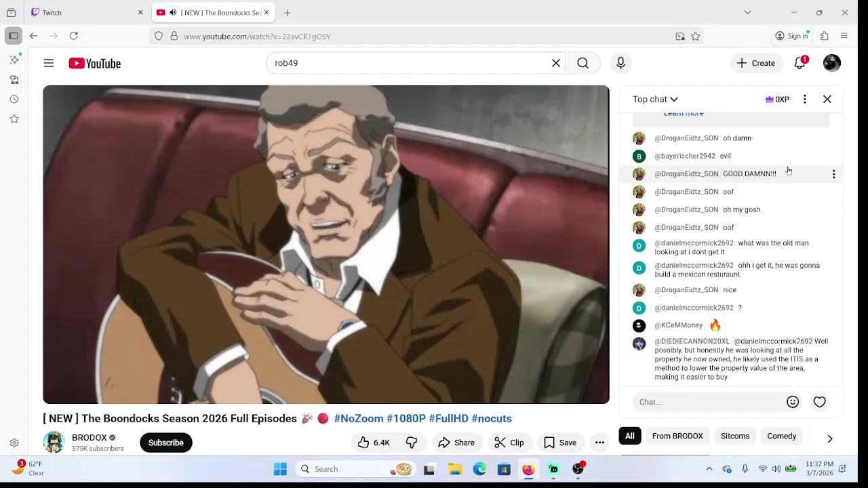List all tabs dropdown arrow
This screenshot has height=488, width=868.
click(x=747, y=12)
